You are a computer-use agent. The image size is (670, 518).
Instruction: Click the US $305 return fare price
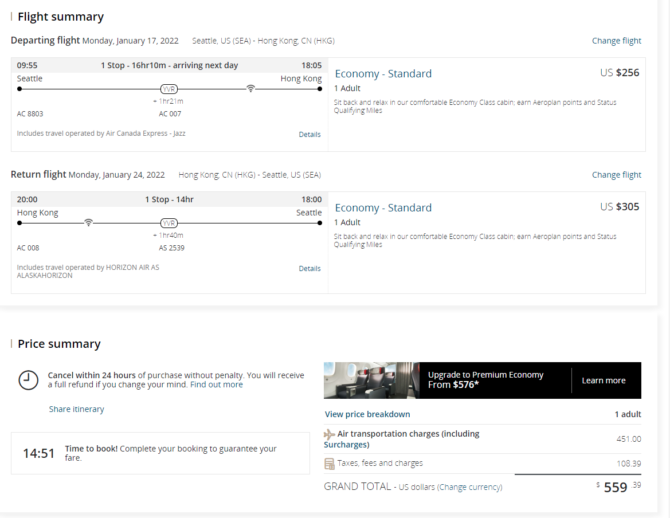(620, 207)
